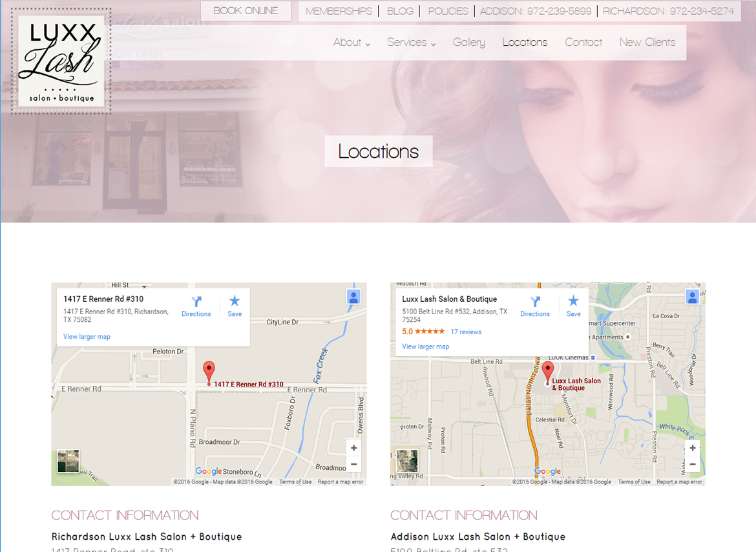Click Richardson Luxx Lash Salon + Boutique heading
Image resolution: width=756 pixels, height=552 pixels.
pos(147,536)
